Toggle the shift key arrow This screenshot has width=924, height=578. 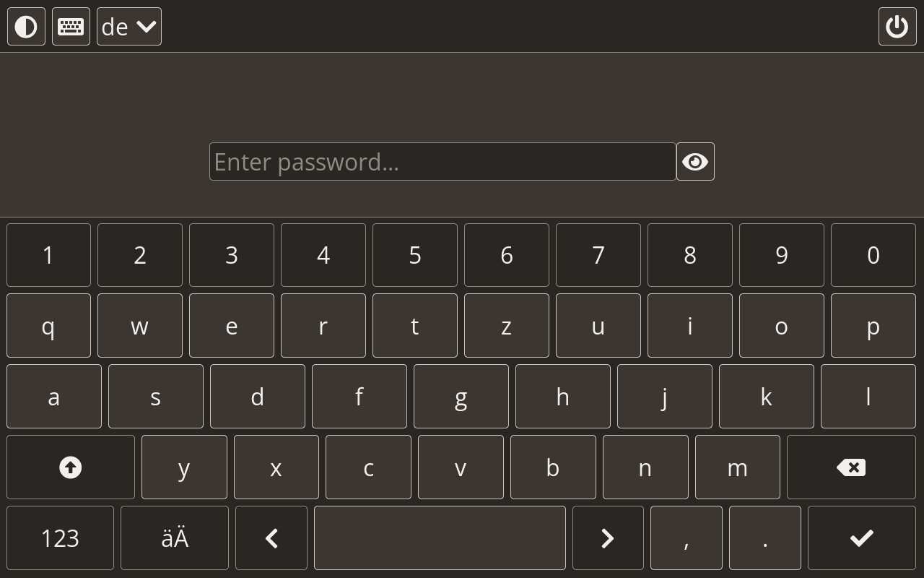click(x=70, y=467)
